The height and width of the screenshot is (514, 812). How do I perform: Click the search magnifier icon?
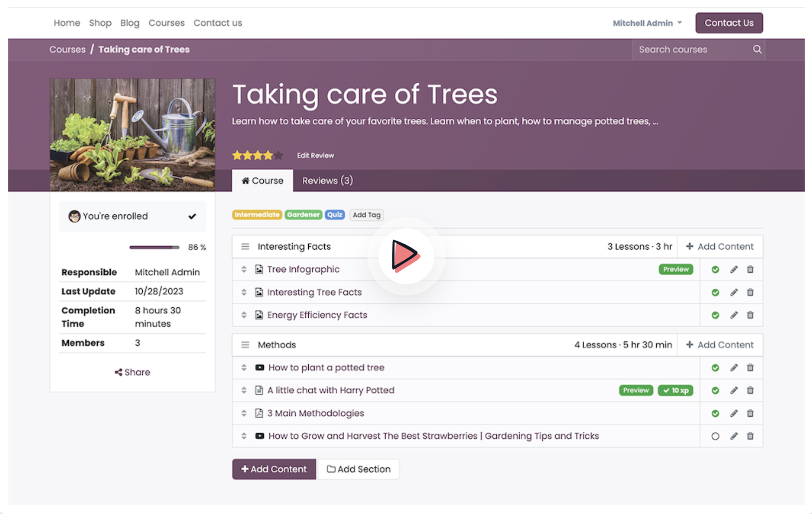click(x=757, y=49)
